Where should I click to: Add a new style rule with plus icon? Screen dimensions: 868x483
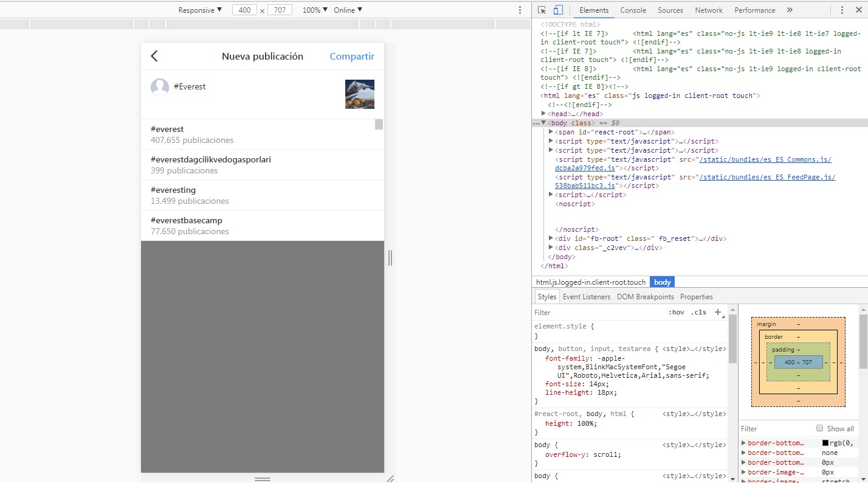click(x=718, y=312)
